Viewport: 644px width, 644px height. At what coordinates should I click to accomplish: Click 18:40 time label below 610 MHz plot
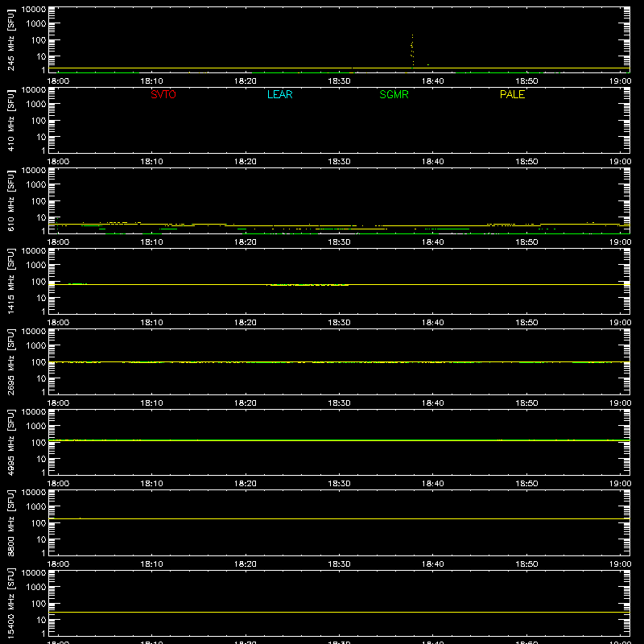click(432, 242)
